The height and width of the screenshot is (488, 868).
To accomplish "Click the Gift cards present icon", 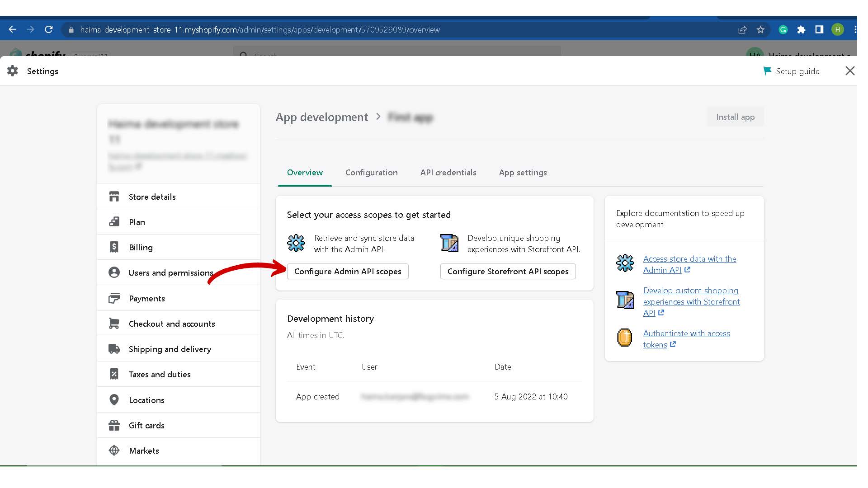I will (x=114, y=425).
